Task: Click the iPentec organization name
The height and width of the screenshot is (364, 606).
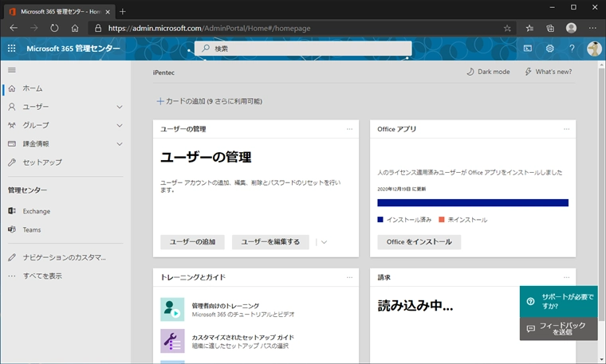Action: (163, 72)
